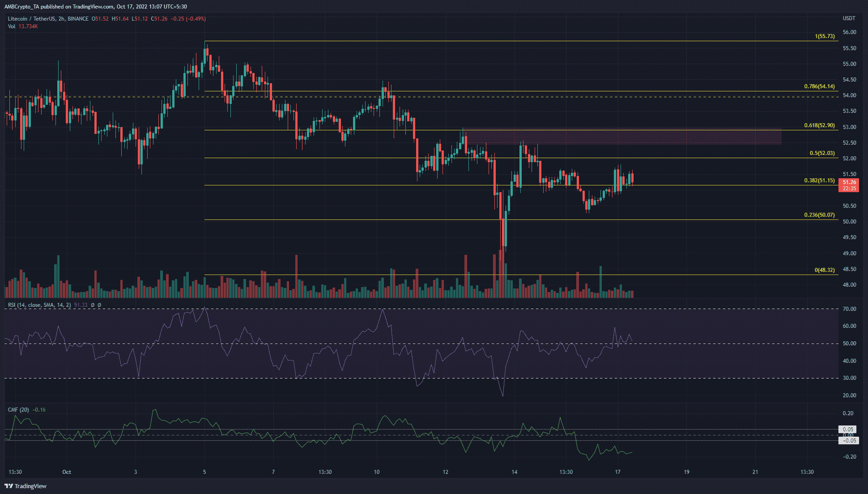
Task: Select the 60.00 level on RSI axis
Action: [x=849, y=326]
